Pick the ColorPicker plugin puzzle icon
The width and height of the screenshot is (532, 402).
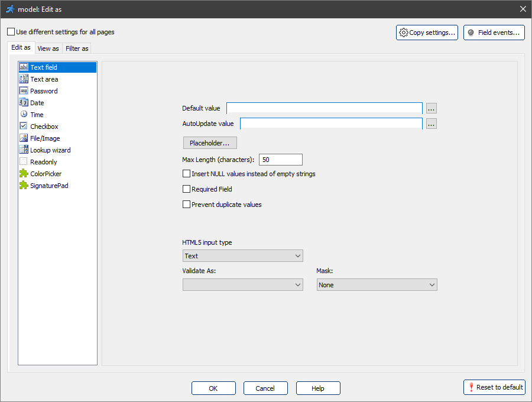tap(24, 174)
